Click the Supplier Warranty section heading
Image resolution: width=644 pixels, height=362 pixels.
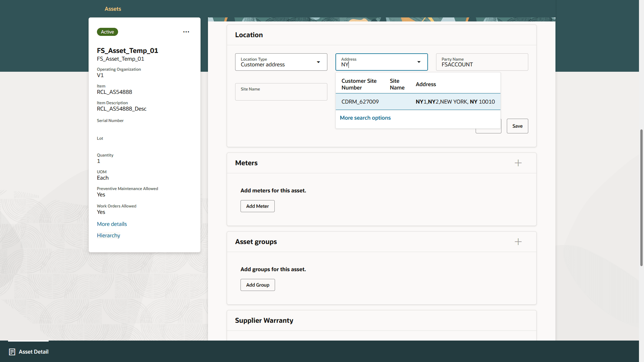[264, 321]
